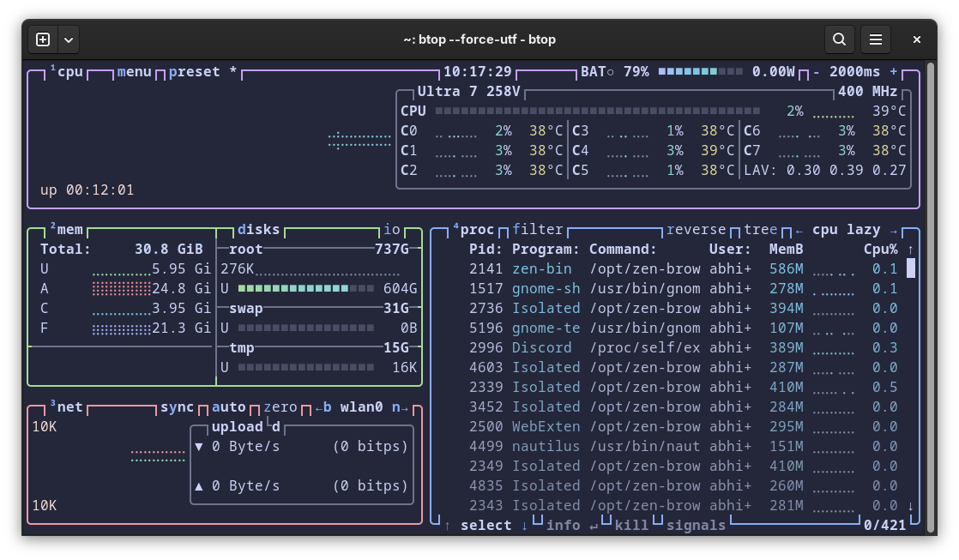Open the btop menu
The image size is (959, 560).
click(133, 71)
